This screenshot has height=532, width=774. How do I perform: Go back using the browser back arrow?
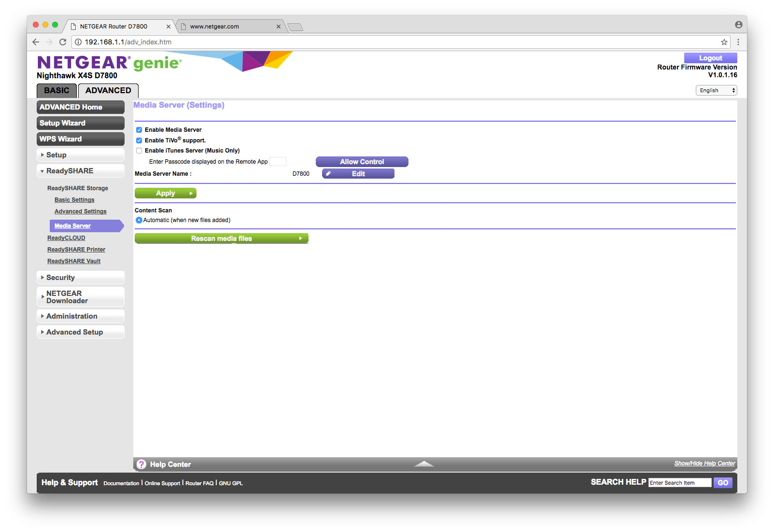tap(36, 42)
